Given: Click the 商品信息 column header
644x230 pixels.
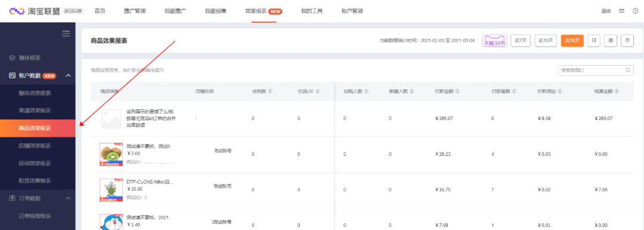Looking at the screenshot, I should (110, 91).
